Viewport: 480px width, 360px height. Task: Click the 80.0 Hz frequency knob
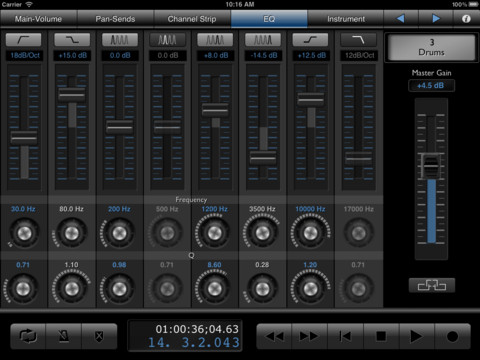[72, 233]
